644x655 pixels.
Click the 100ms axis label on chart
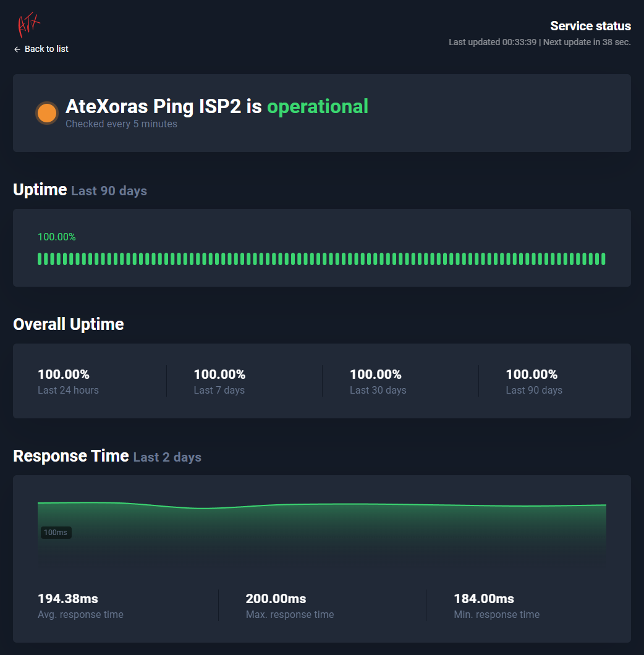point(56,533)
